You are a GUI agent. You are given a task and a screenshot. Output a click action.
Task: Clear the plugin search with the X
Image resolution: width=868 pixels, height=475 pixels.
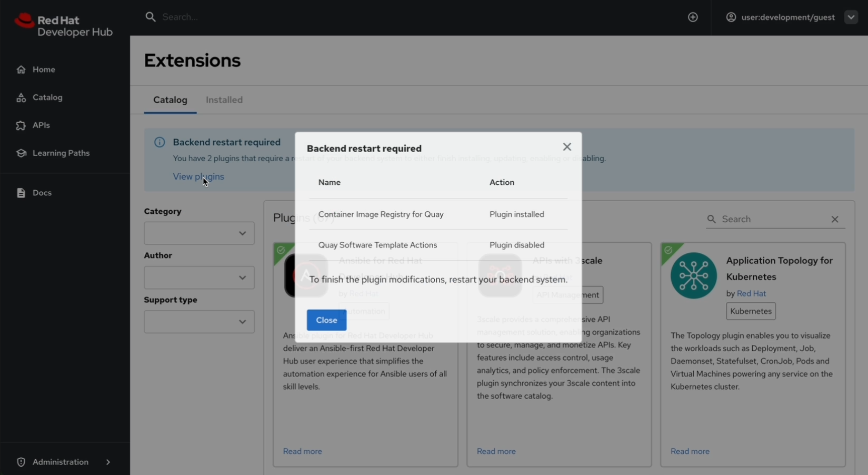pyautogui.click(x=835, y=219)
